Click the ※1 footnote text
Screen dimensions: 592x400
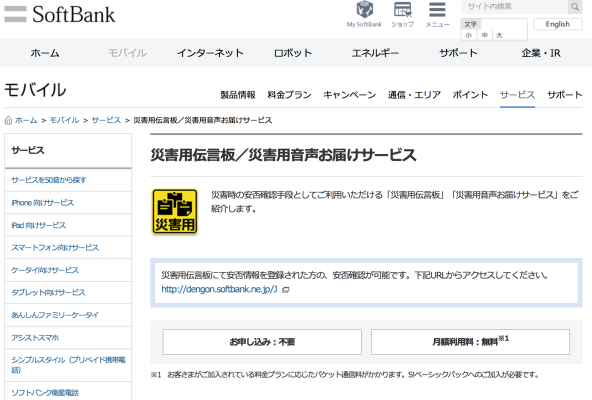[x=345, y=375]
